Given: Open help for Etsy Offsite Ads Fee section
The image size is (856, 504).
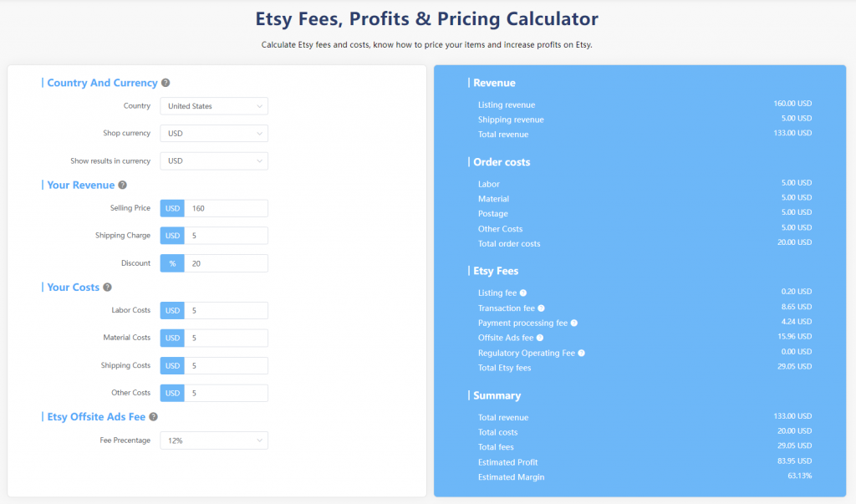Looking at the screenshot, I should click(x=153, y=416).
